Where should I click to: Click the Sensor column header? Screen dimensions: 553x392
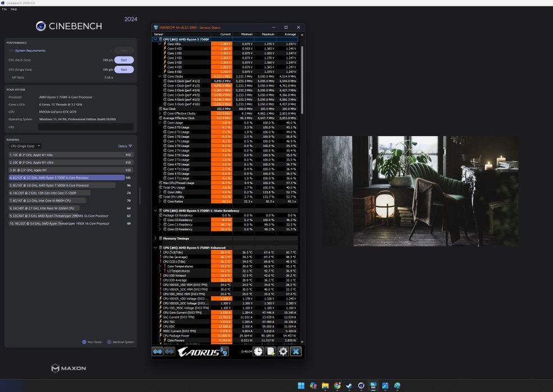pyautogui.click(x=181, y=34)
